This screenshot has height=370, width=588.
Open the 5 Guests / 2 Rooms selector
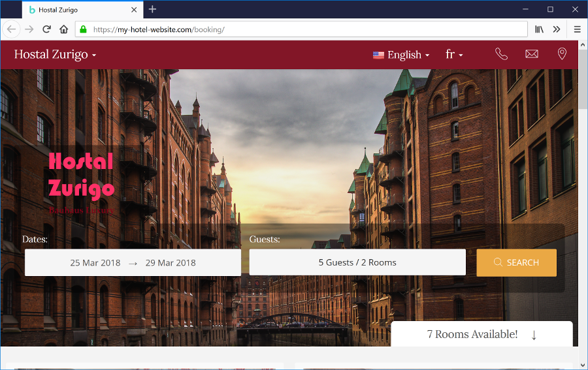point(357,262)
